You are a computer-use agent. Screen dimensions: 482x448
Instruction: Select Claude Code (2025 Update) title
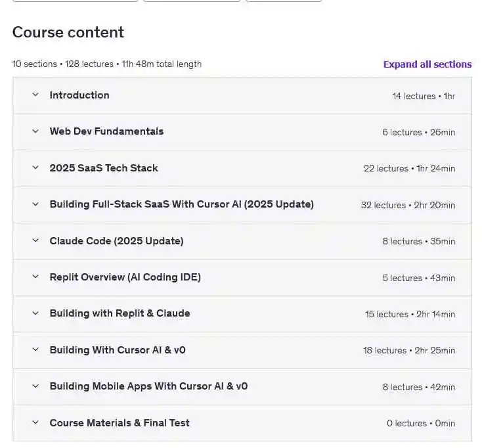(116, 241)
